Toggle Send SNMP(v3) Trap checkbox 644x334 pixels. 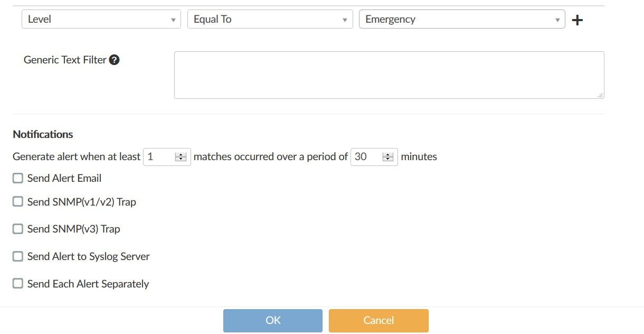[18, 229]
